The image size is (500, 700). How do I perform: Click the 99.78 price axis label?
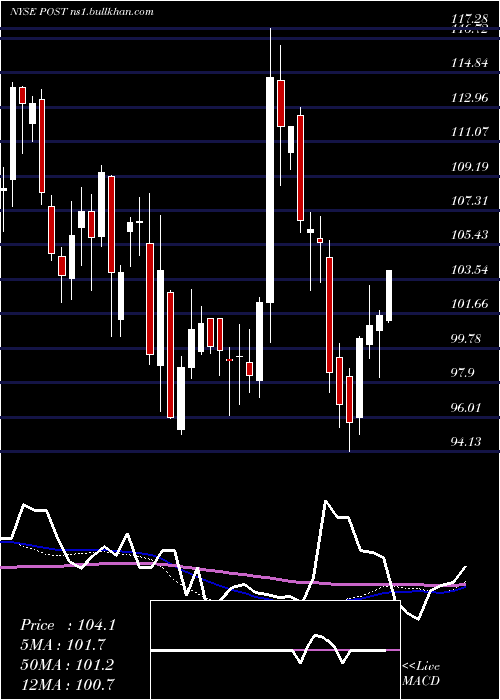point(467,338)
